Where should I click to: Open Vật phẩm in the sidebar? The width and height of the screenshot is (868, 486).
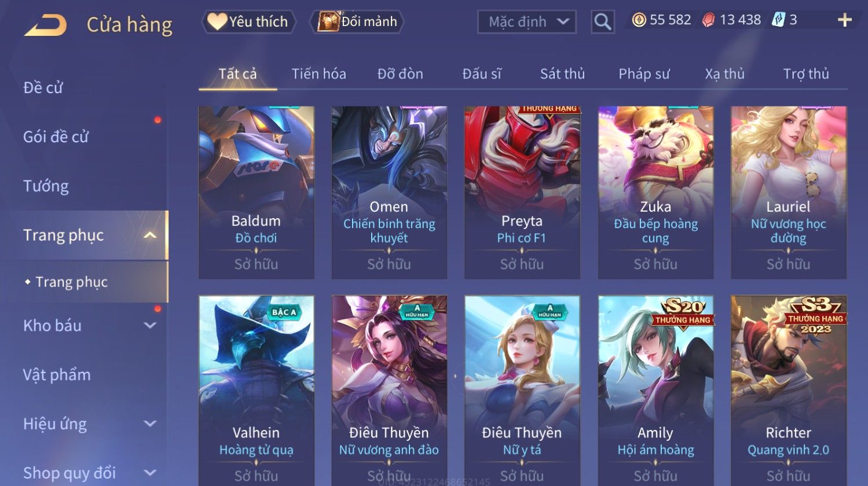pos(57,375)
